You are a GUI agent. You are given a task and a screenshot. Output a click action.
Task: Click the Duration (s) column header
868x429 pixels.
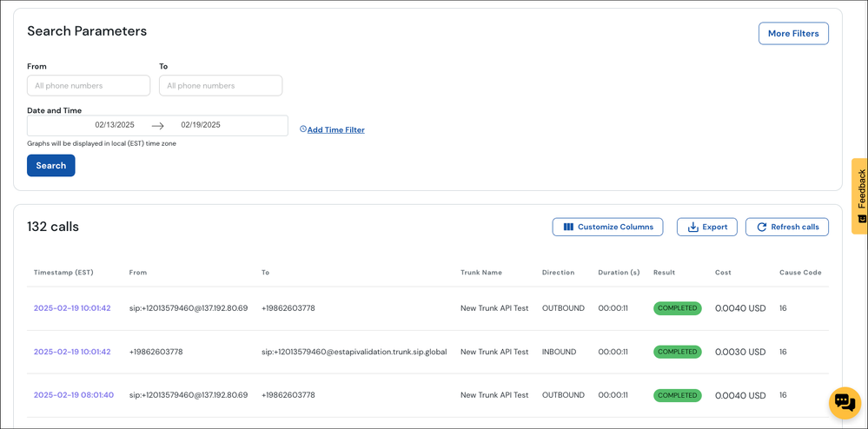coord(619,273)
